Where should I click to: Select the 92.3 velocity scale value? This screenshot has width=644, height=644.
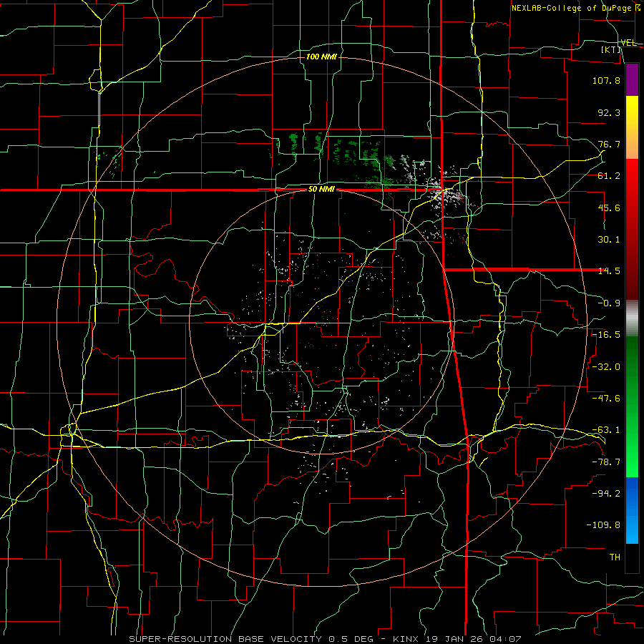click(609, 112)
